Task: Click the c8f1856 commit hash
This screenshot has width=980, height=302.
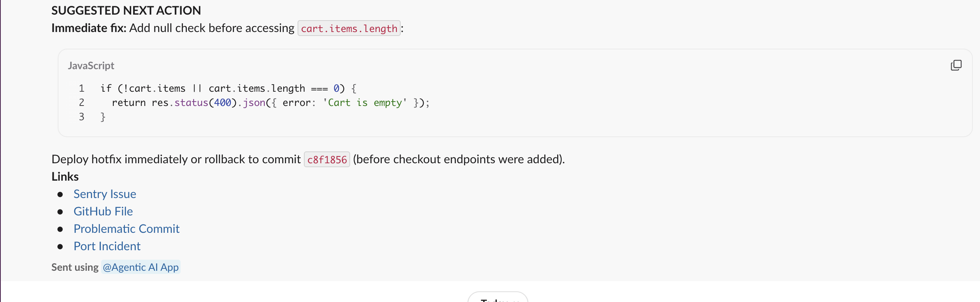Action: click(x=327, y=160)
